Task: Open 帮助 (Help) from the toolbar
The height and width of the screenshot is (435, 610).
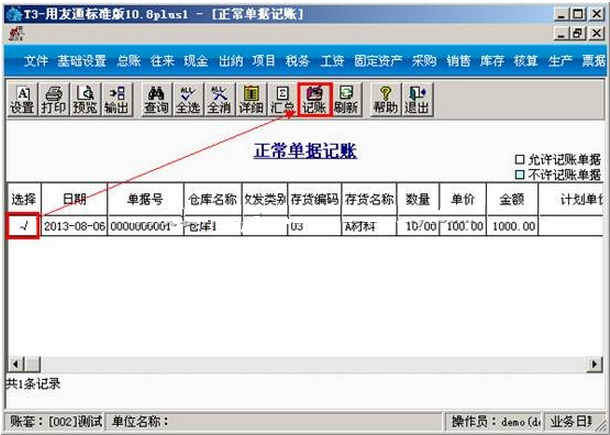Action: click(x=385, y=98)
